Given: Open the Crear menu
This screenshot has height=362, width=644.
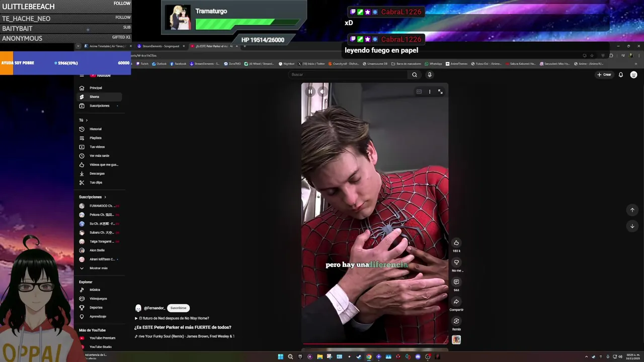Looking at the screenshot, I should 604,75.
